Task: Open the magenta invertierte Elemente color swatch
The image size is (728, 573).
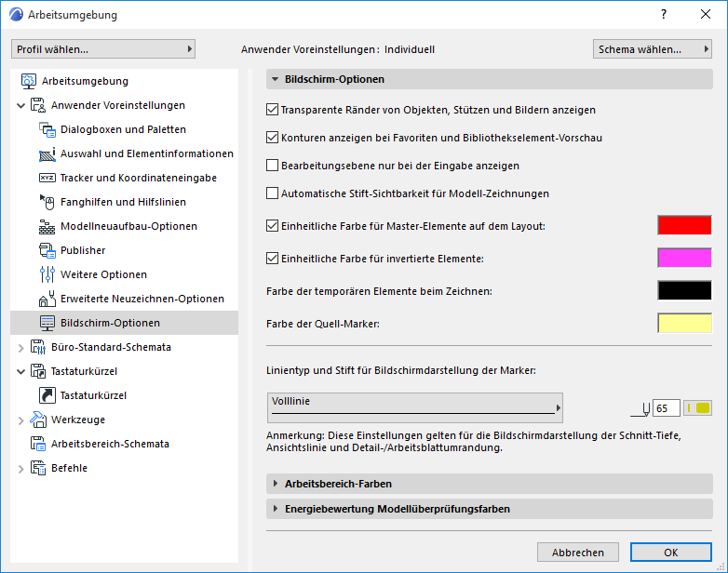Action: pyautogui.click(x=684, y=258)
